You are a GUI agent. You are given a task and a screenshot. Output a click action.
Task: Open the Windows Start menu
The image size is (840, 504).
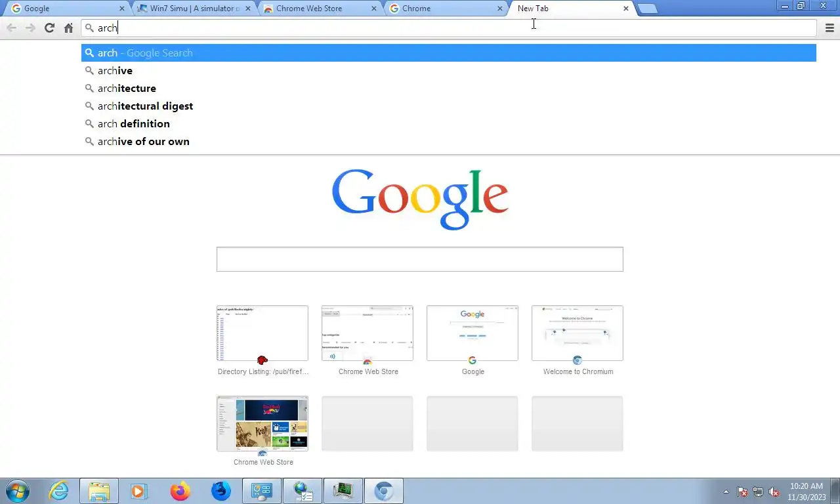tap(17, 491)
